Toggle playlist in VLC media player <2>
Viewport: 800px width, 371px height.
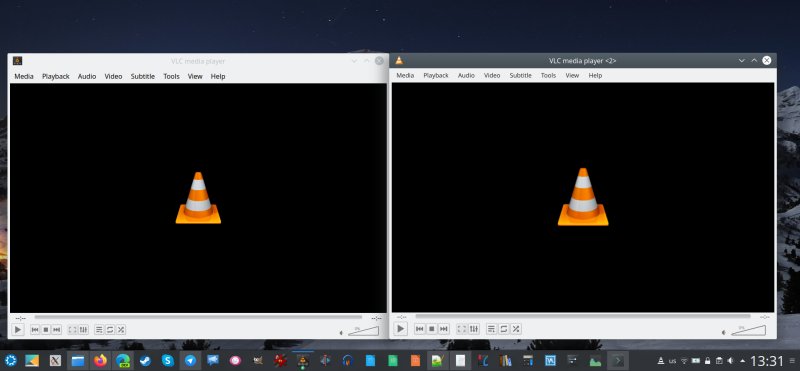[491, 329]
